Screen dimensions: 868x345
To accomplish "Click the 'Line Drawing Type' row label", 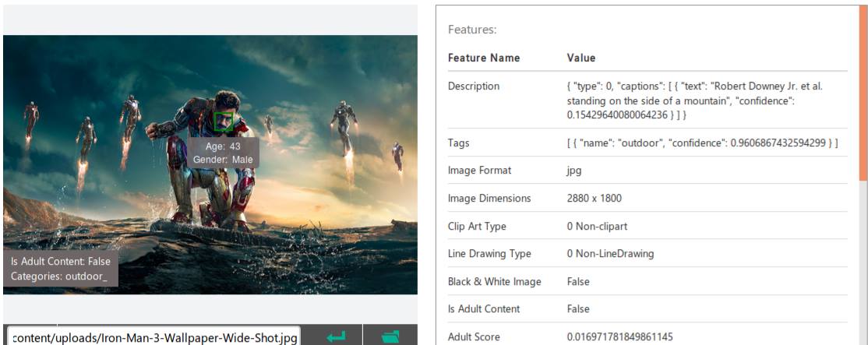I will 489,254.
